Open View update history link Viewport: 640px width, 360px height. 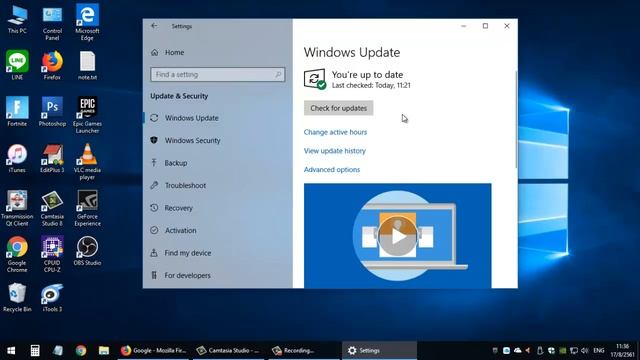click(x=335, y=151)
